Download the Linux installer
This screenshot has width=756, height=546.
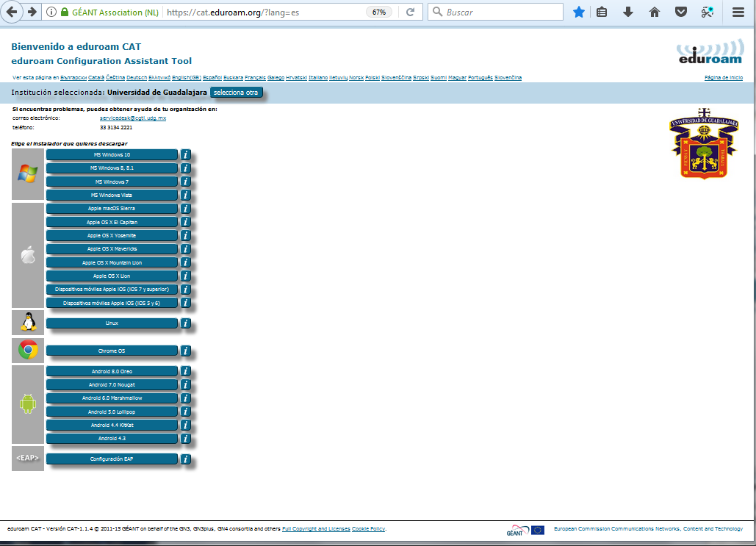coord(112,323)
